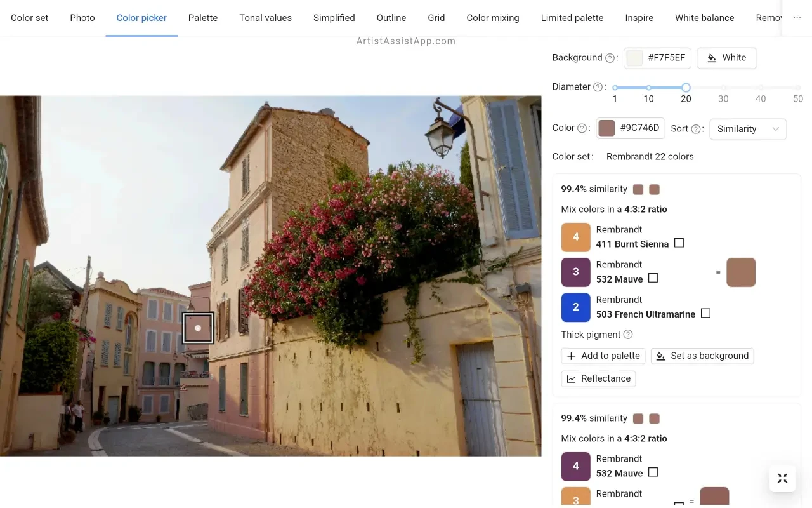Viewport: 812px width, 508px height.
Task: Set diameter slider to 30
Action: [x=723, y=88]
